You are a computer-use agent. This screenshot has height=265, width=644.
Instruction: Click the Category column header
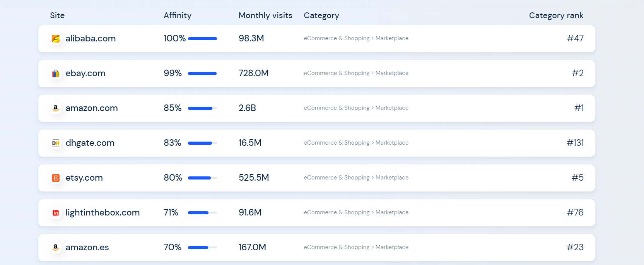[321, 15]
